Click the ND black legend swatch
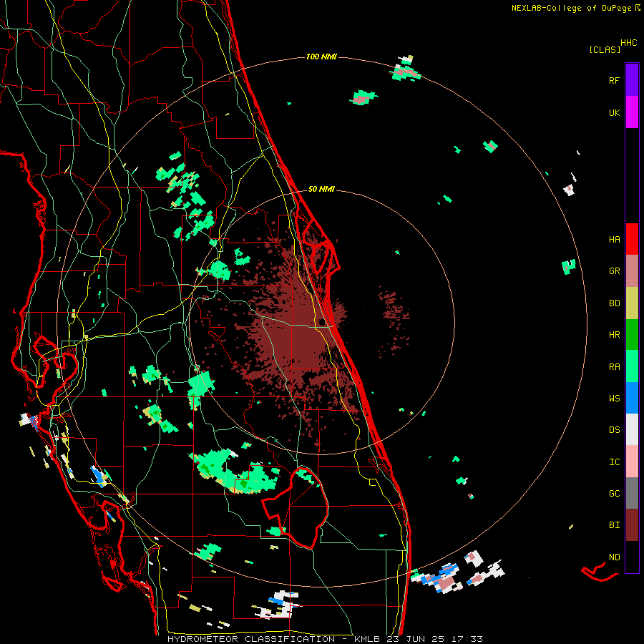 632,557
